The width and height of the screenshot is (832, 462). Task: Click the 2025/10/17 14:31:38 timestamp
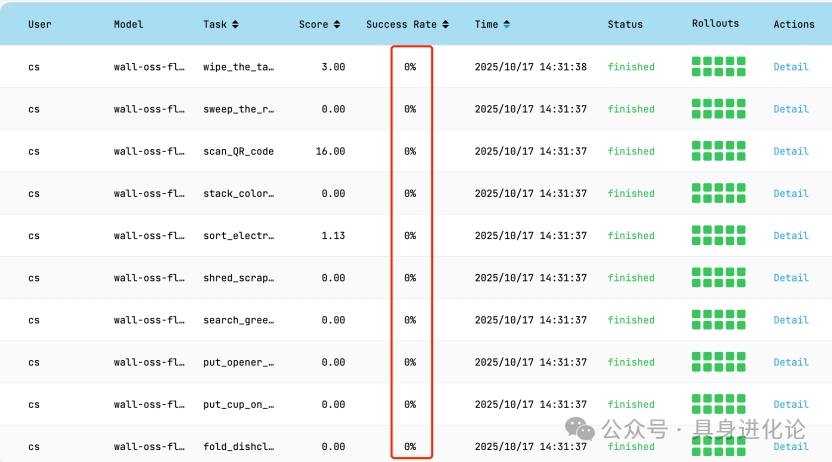click(x=530, y=67)
